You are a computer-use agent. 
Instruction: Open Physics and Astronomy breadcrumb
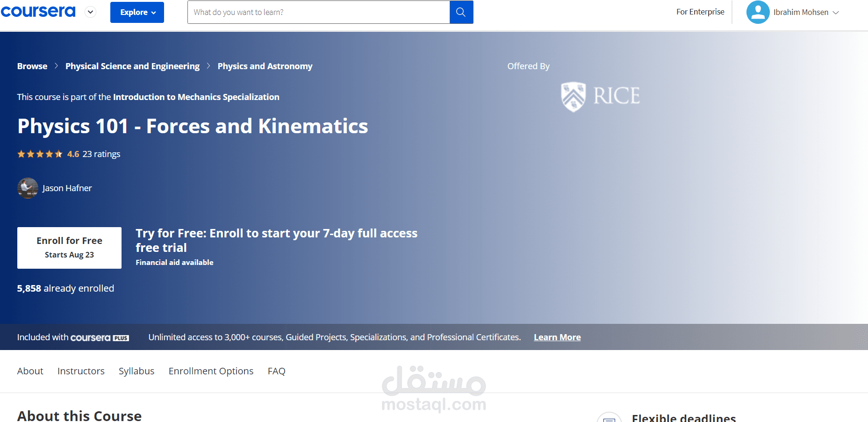[x=265, y=66]
